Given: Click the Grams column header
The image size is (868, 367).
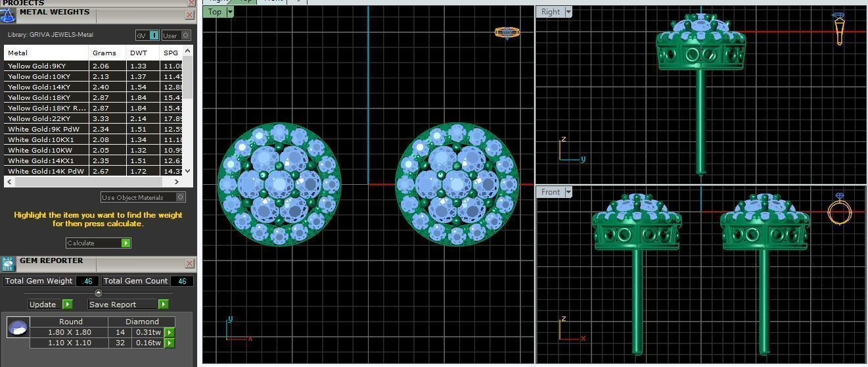Looking at the screenshot, I should click(x=108, y=53).
